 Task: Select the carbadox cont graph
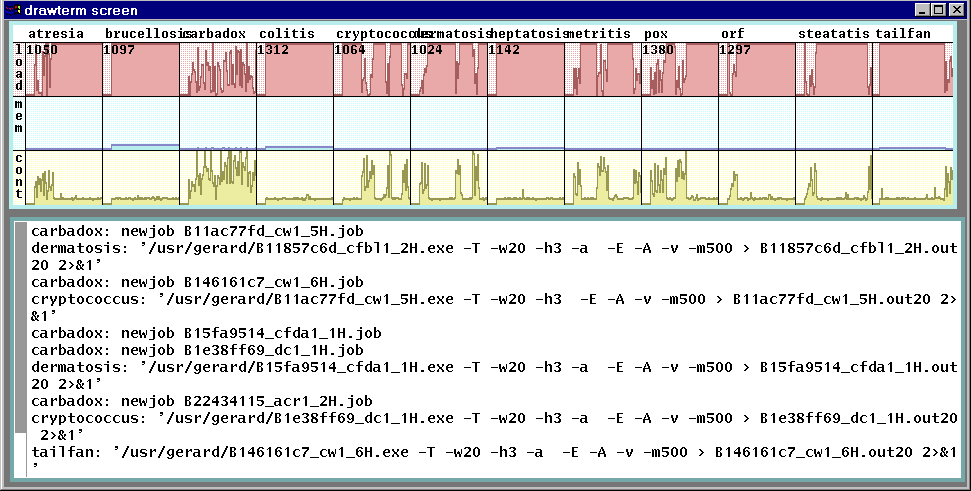click(218, 176)
